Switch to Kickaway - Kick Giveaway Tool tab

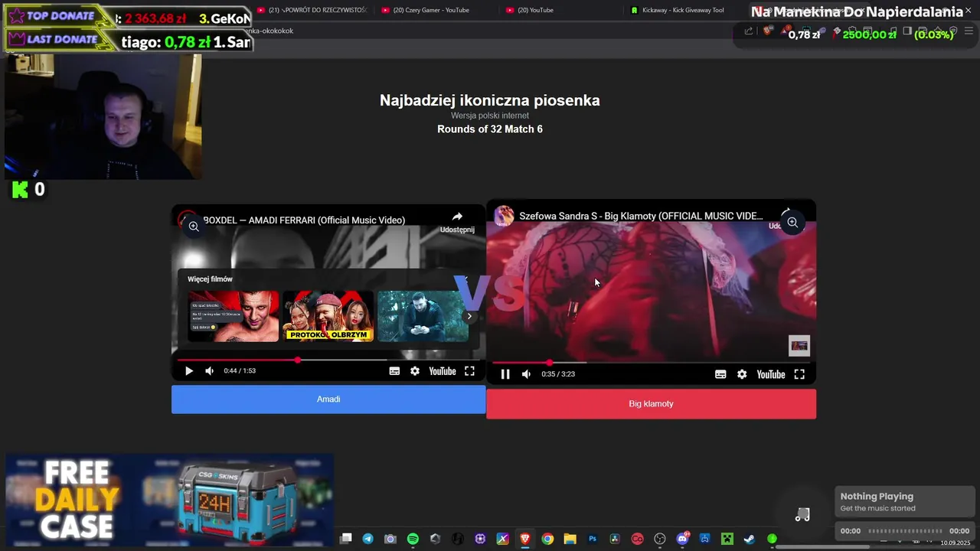click(x=678, y=10)
